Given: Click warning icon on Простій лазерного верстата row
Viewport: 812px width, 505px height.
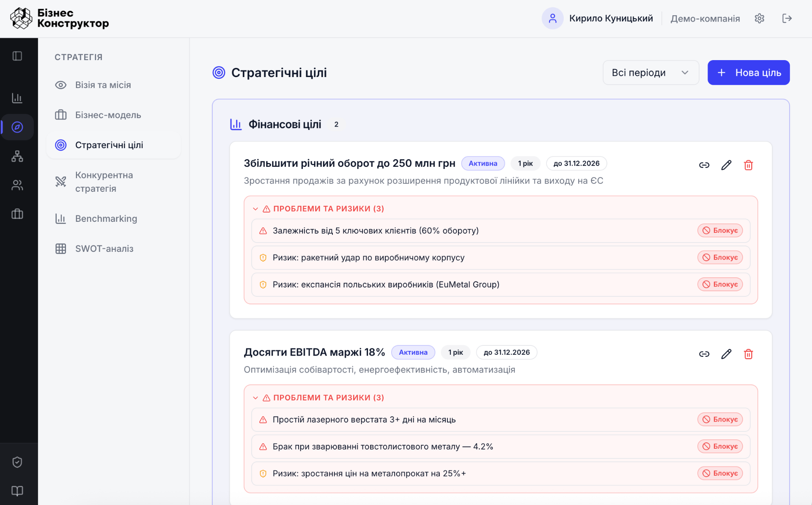Looking at the screenshot, I should (263, 419).
